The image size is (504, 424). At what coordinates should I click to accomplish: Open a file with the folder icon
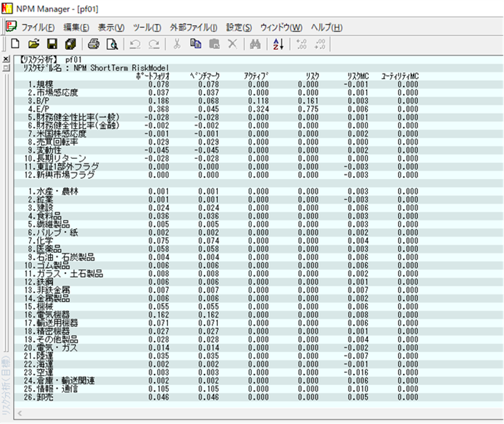point(34,44)
